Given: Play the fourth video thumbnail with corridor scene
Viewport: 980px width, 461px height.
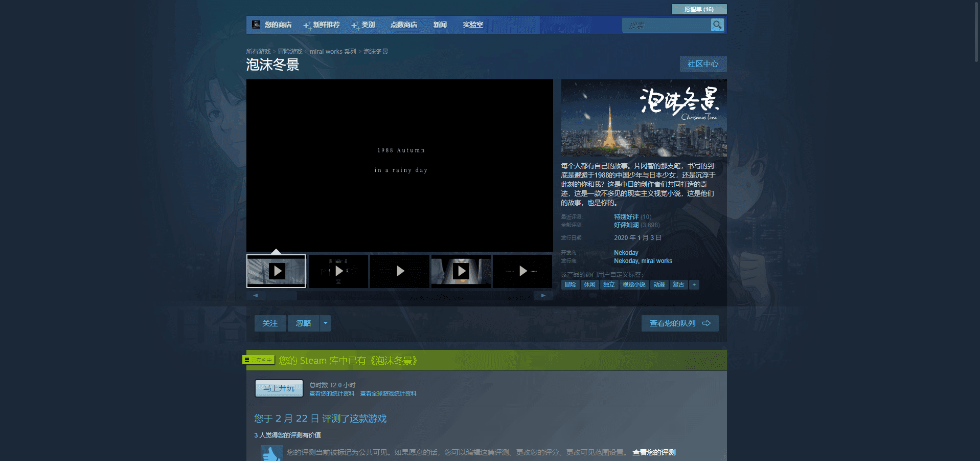Looking at the screenshot, I should tap(461, 271).
